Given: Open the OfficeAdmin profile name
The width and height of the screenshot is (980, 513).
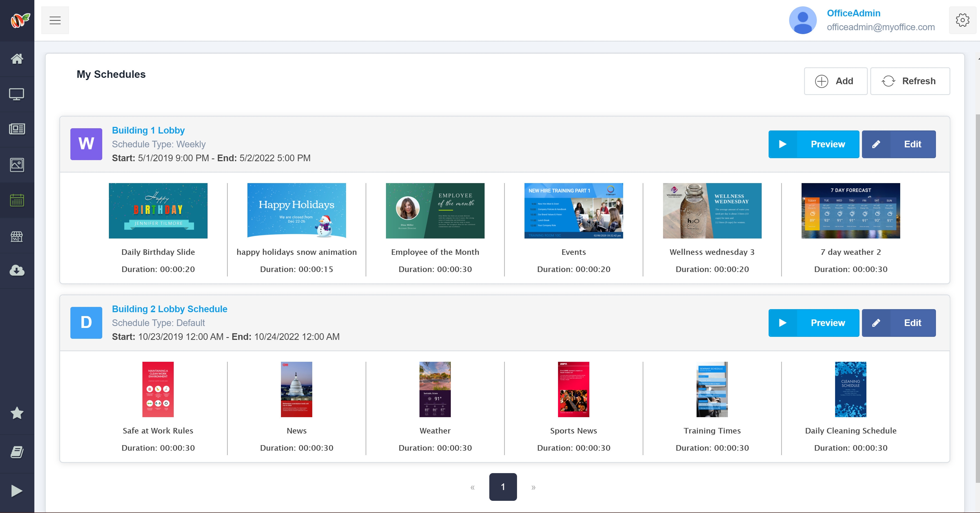Looking at the screenshot, I should (x=853, y=13).
